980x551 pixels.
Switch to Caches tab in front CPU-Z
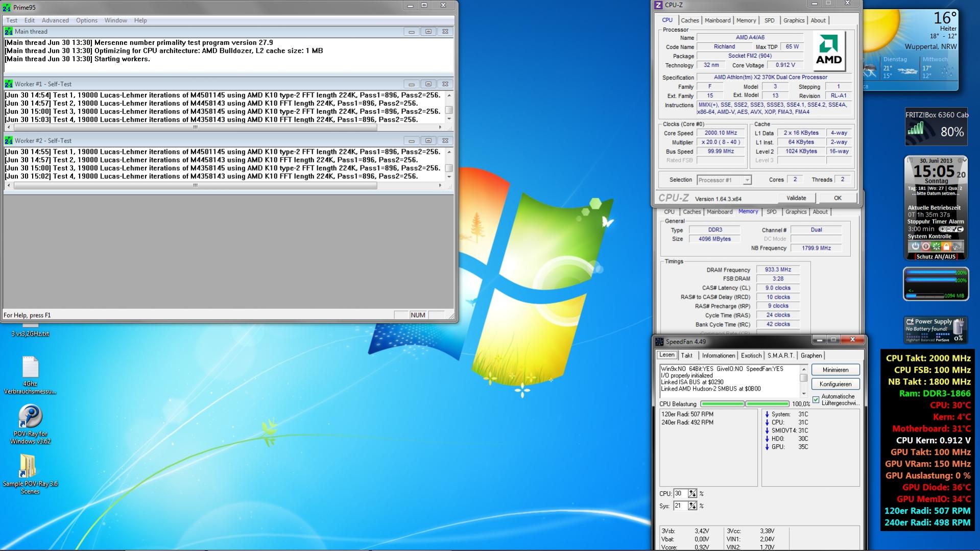tap(690, 20)
